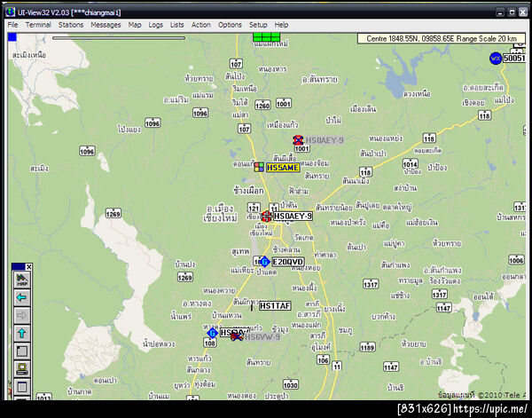The width and height of the screenshot is (532, 418).
Task: Expand the Action menu
Action: (x=201, y=25)
